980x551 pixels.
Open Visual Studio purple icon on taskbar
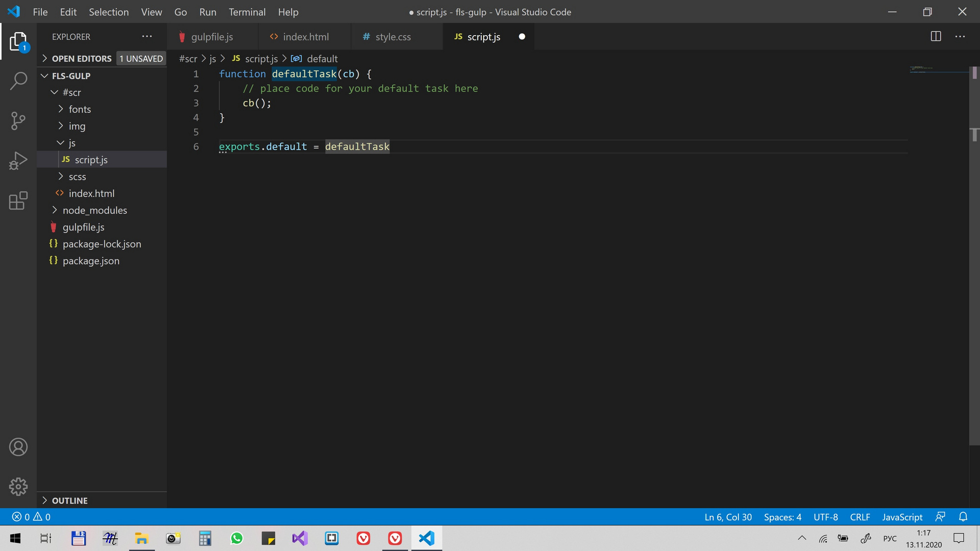pos(300,538)
